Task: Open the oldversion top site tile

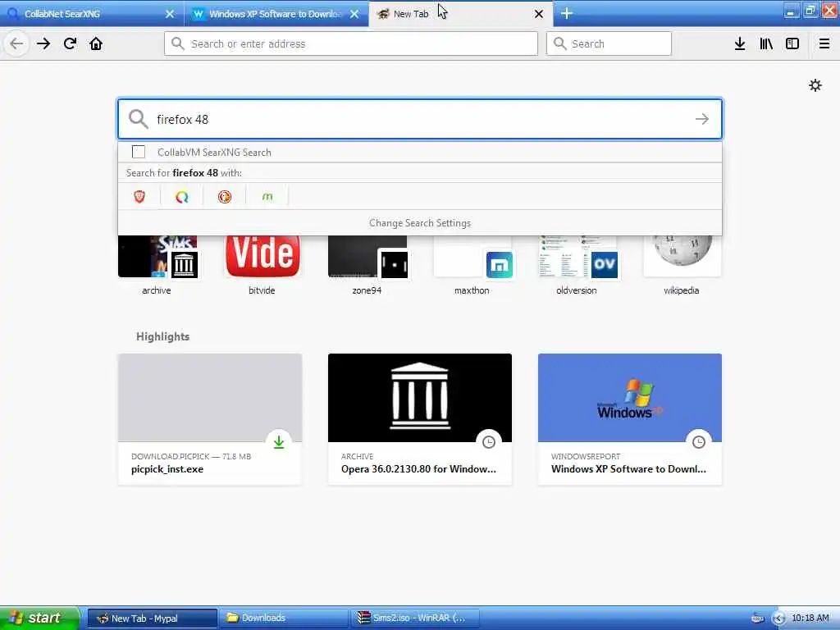Action: point(577,265)
